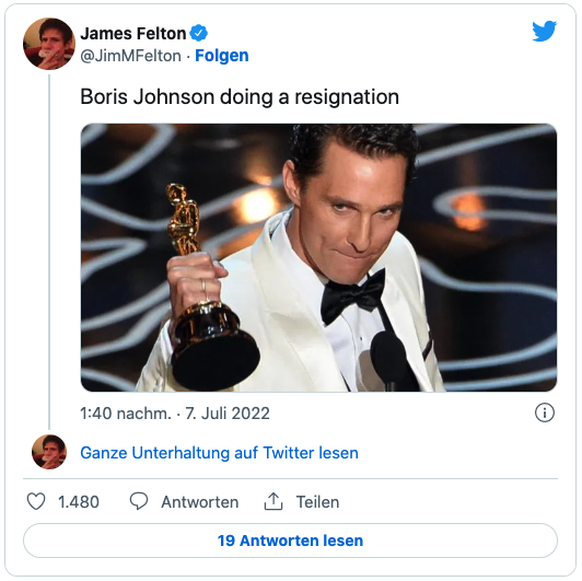Open the @JimMFelton handle

[x=131, y=56]
